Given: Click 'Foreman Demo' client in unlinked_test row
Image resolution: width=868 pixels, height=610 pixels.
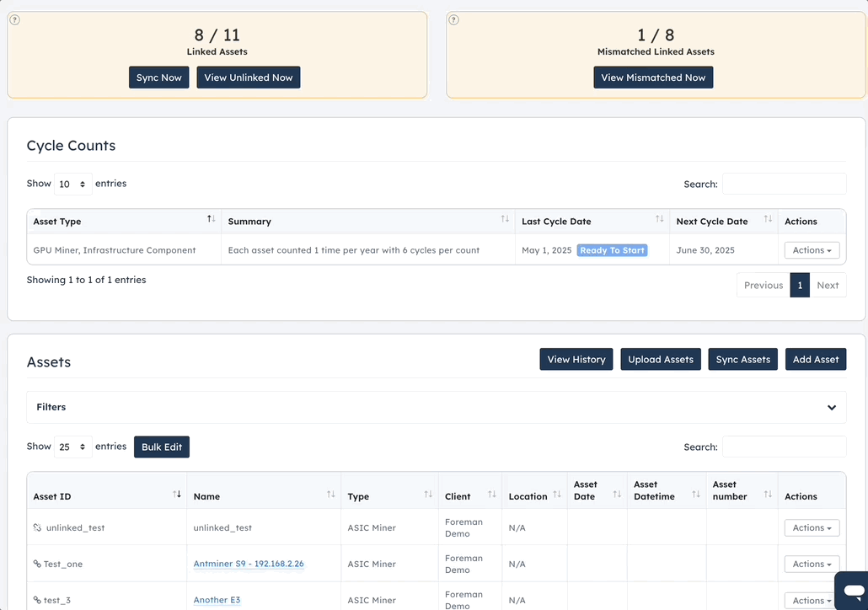Looking at the screenshot, I should tap(463, 527).
